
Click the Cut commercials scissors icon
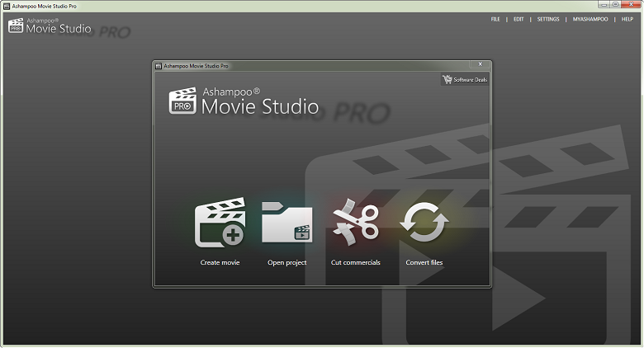[355, 223]
